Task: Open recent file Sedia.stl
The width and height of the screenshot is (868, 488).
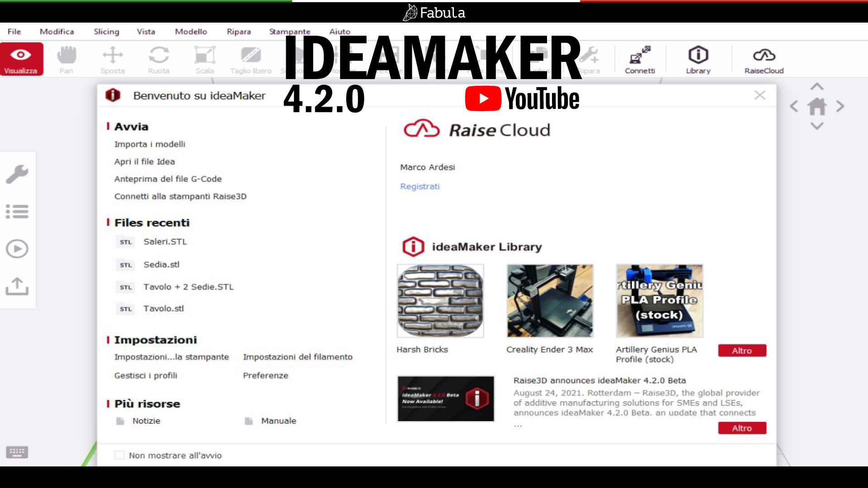Action: 161,265
